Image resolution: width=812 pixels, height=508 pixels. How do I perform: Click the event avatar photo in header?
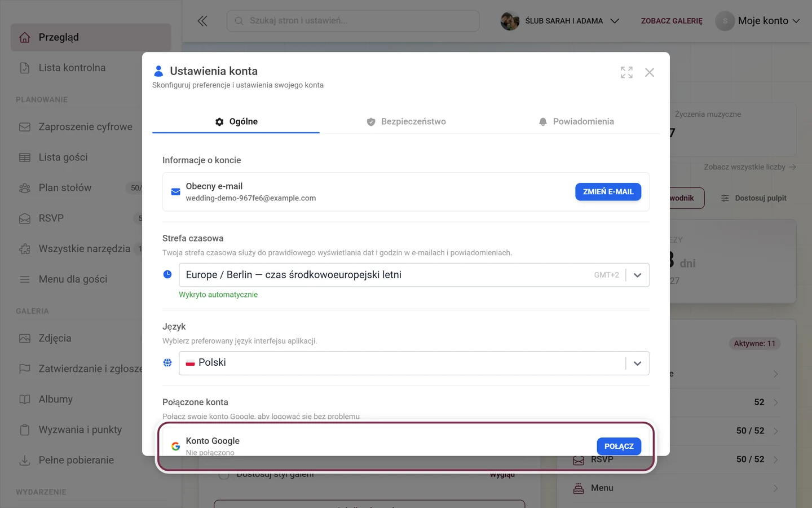click(510, 21)
